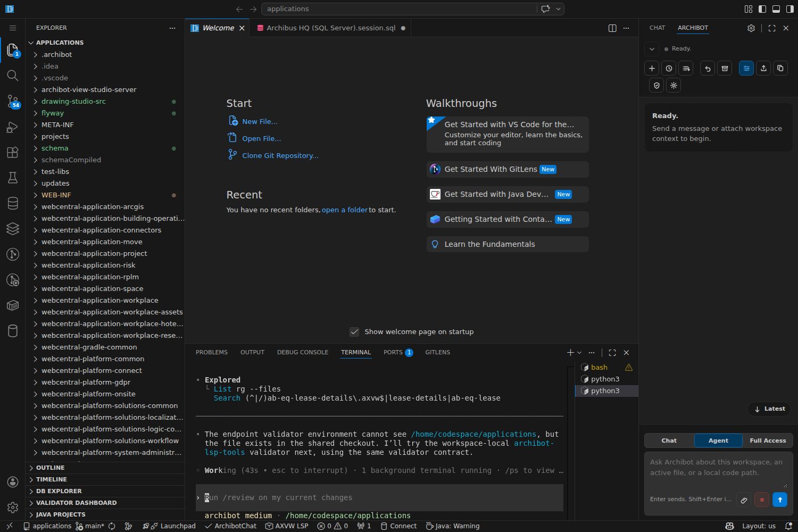Click in the Ask Archibot message field
The width and height of the screenshot is (798, 532).
[x=718, y=473]
